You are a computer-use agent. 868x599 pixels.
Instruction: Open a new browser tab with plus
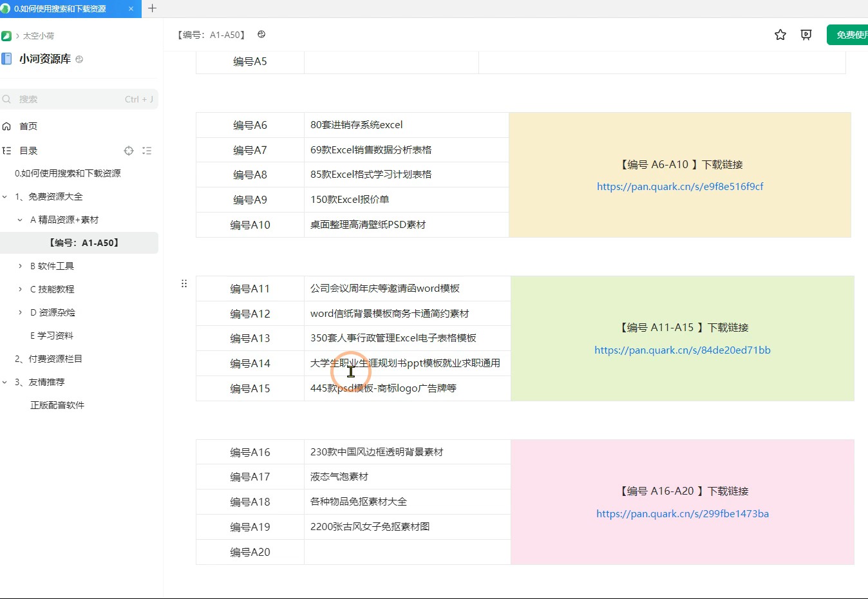[153, 8]
